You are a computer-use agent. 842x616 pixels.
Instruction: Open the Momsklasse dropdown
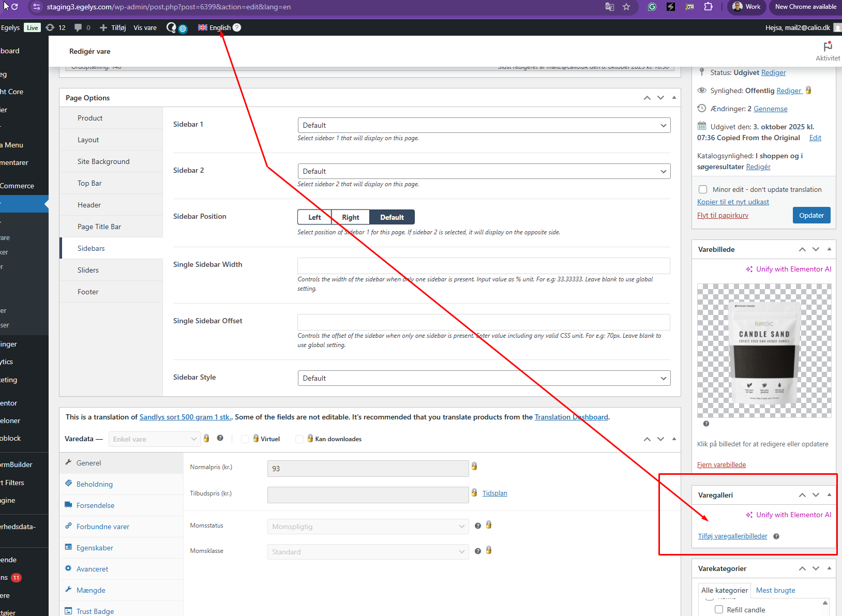click(x=368, y=552)
